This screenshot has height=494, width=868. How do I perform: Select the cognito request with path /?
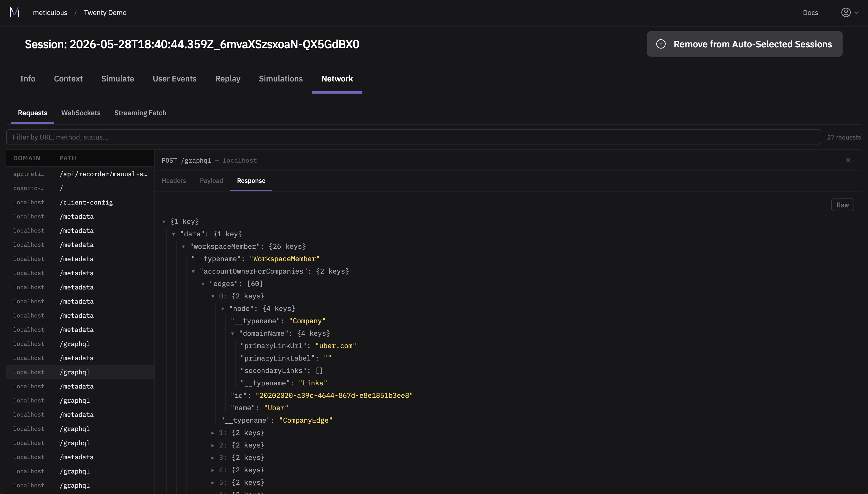pyautogui.click(x=80, y=188)
